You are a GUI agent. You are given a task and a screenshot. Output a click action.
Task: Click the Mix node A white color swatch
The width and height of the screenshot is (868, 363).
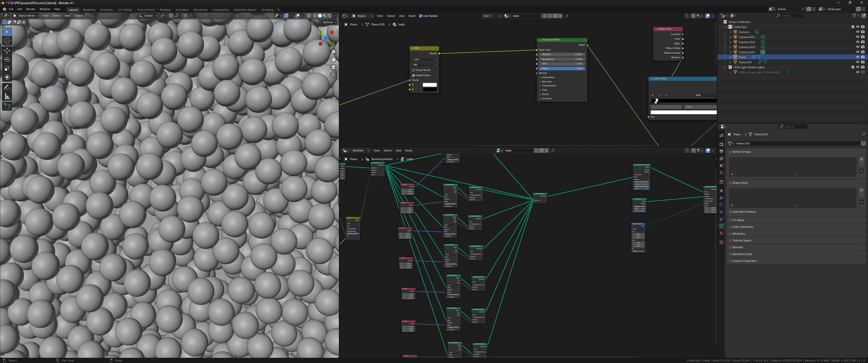coord(429,85)
